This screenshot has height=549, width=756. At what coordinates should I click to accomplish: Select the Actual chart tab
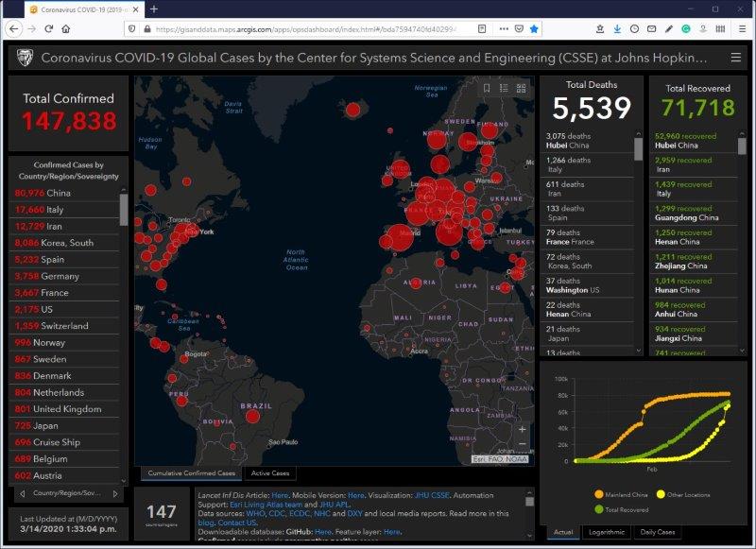coord(563,532)
